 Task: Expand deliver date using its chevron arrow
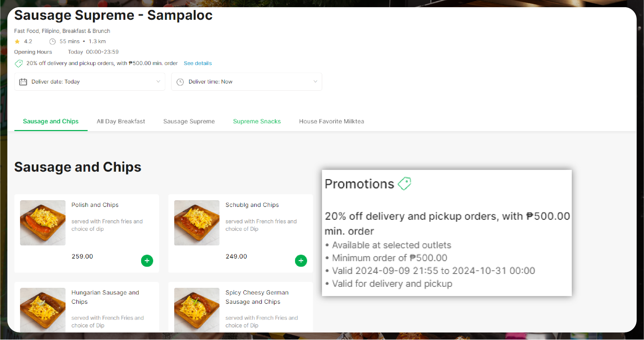(x=158, y=81)
